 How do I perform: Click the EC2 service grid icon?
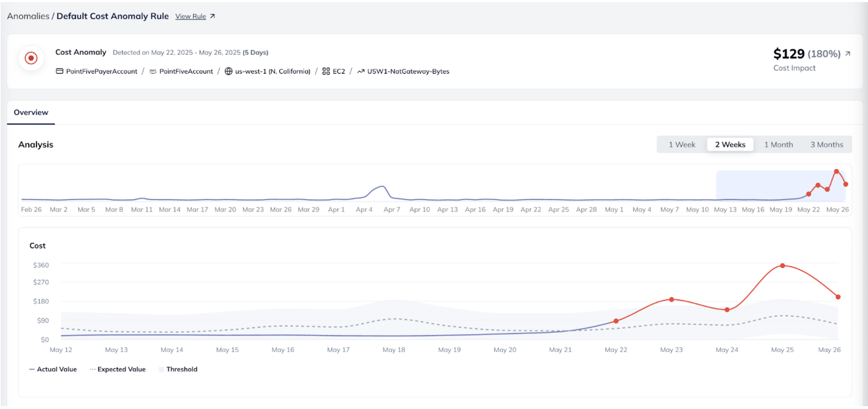[x=326, y=71]
